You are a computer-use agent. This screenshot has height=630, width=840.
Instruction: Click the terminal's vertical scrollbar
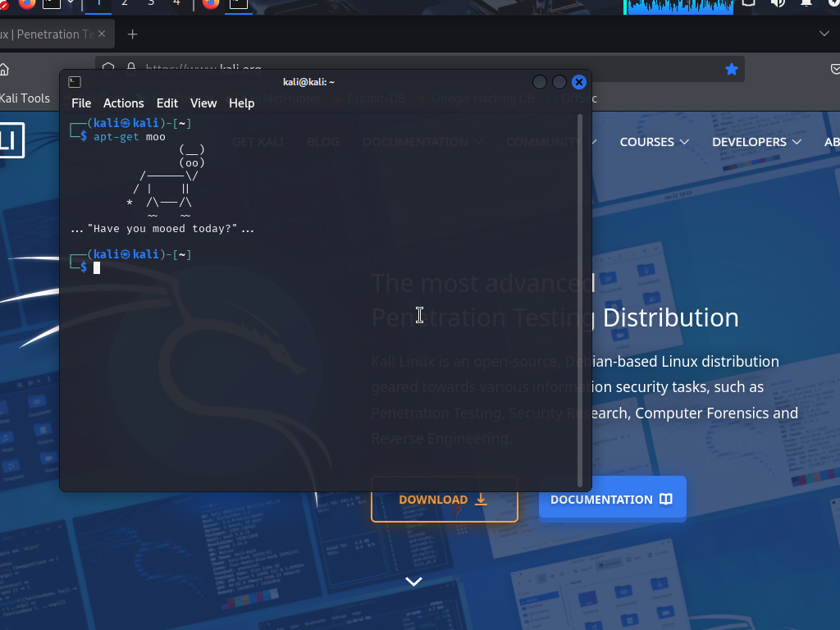click(x=580, y=300)
